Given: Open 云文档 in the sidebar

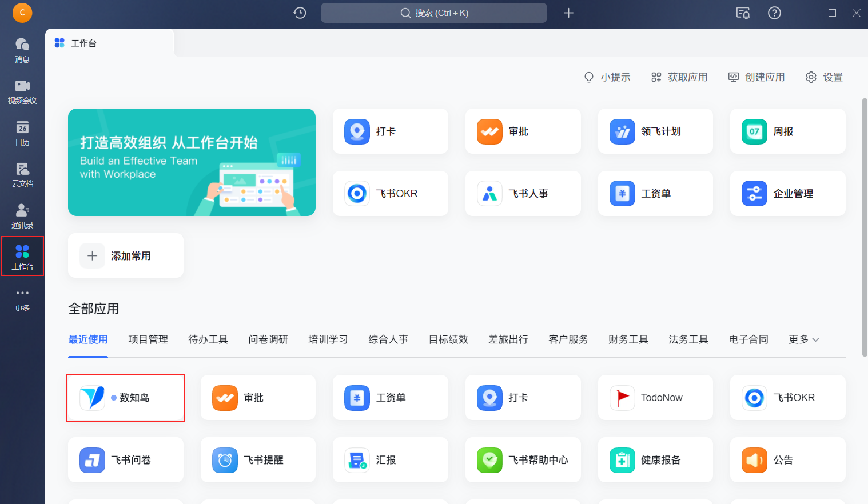Looking at the screenshot, I should (x=22, y=175).
